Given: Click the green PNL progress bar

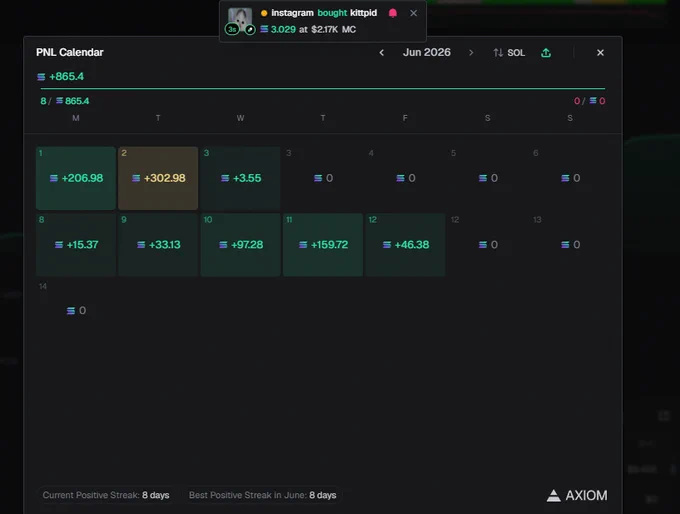Looking at the screenshot, I should [x=323, y=88].
